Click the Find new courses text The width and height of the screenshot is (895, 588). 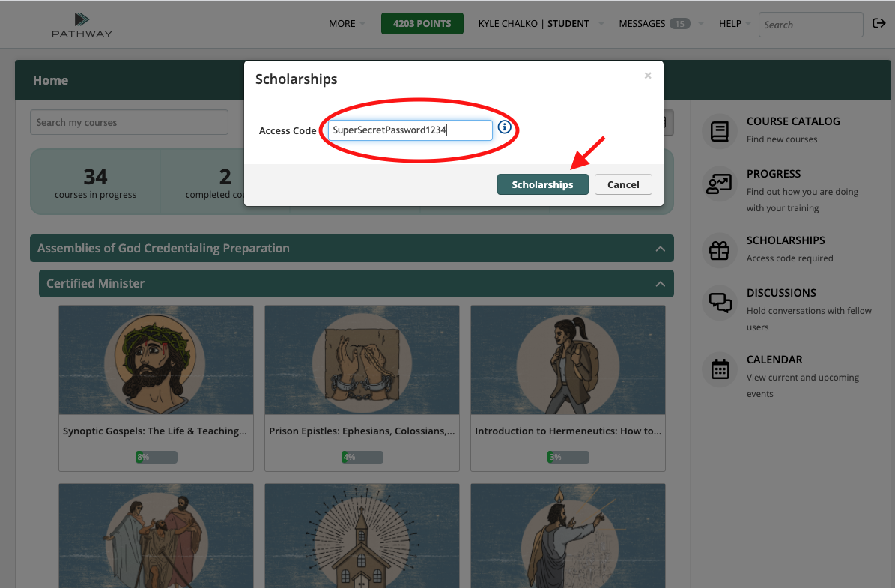pos(782,139)
